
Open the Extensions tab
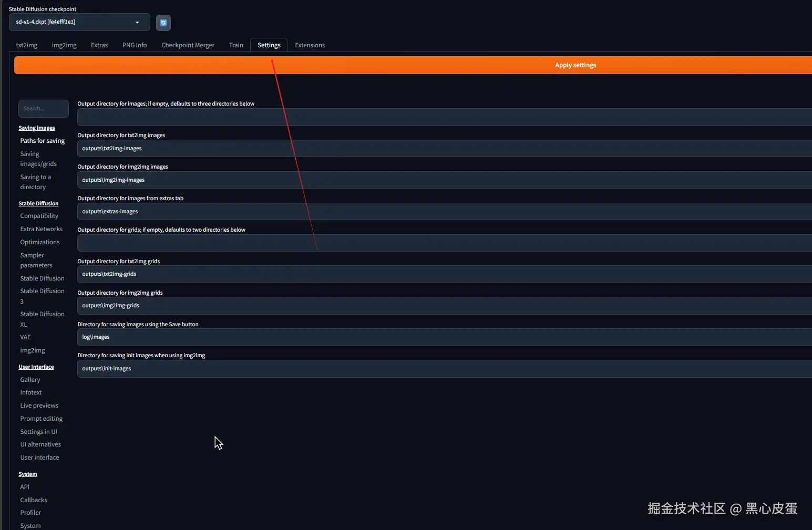point(310,45)
